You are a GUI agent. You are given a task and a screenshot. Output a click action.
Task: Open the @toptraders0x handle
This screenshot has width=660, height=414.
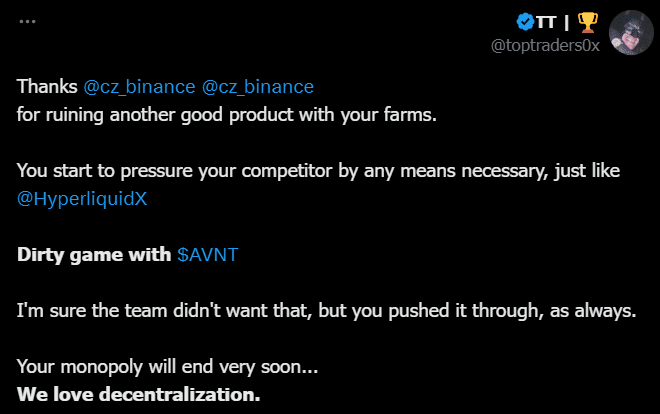(x=545, y=46)
